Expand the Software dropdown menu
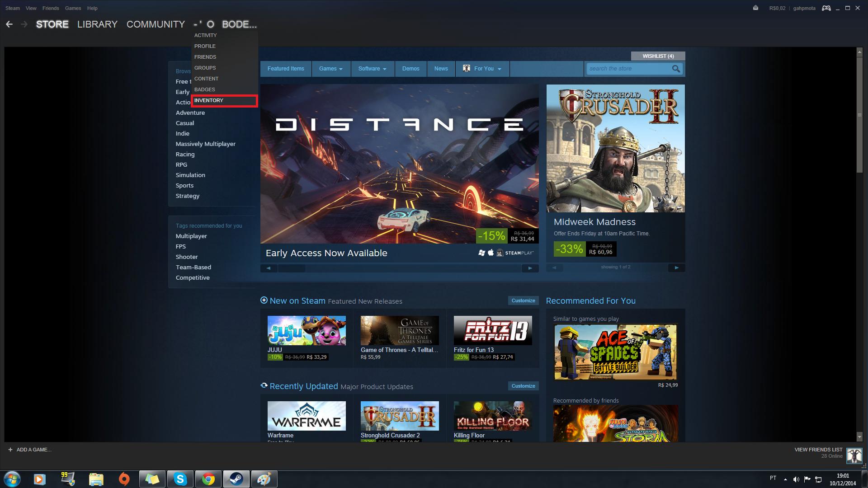 (x=373, y=69)
